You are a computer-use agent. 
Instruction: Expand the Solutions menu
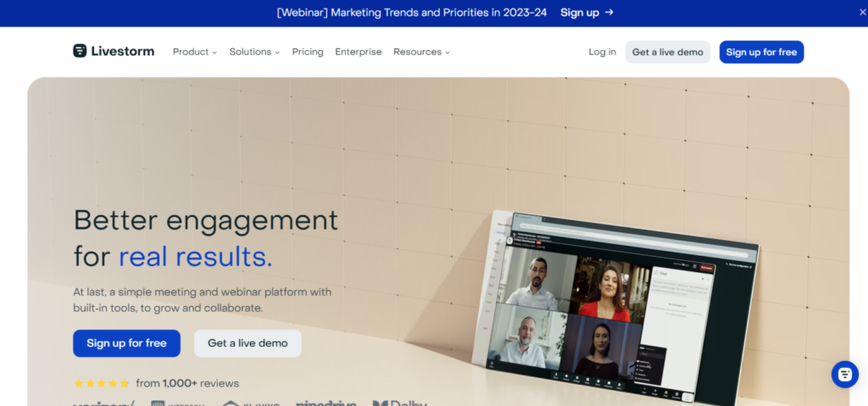(x=254, y=52)
